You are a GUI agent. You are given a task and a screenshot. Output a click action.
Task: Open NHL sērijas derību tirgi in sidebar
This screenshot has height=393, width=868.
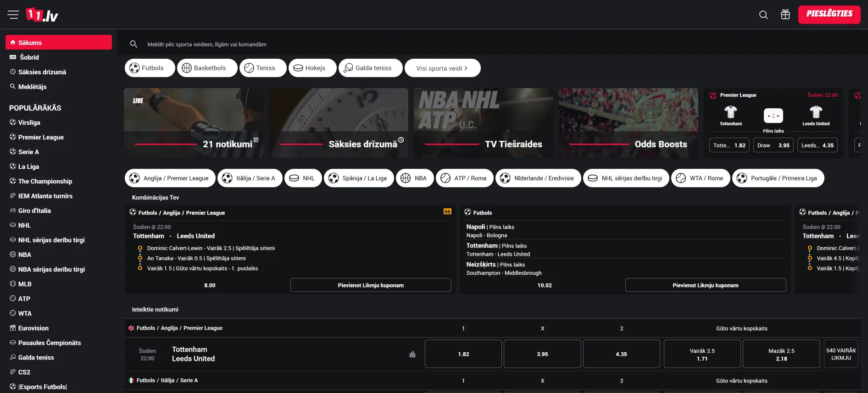coord(59,240)
